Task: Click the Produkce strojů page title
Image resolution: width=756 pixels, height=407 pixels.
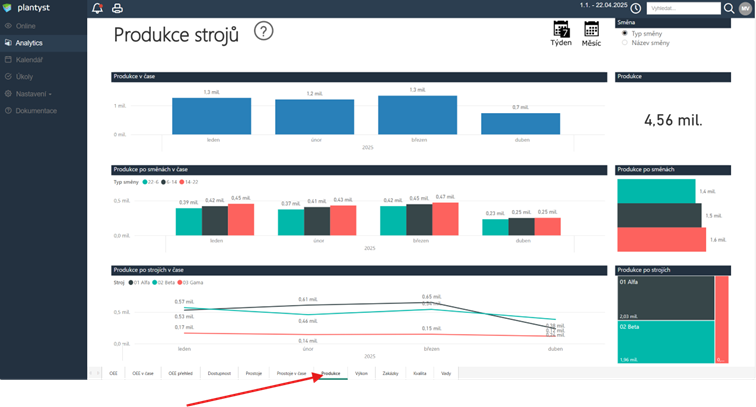Action: 176,35
